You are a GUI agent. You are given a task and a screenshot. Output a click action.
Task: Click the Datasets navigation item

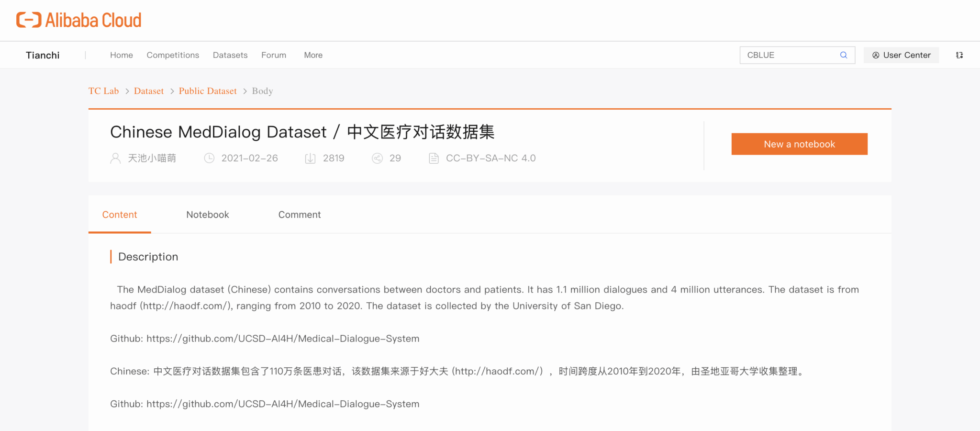[x=230, y=55]
